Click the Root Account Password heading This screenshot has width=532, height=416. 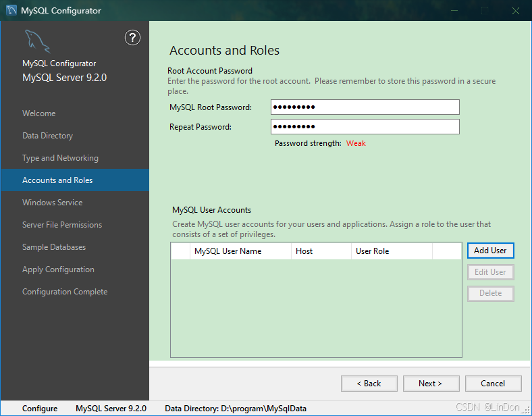(x=210, y=71)
